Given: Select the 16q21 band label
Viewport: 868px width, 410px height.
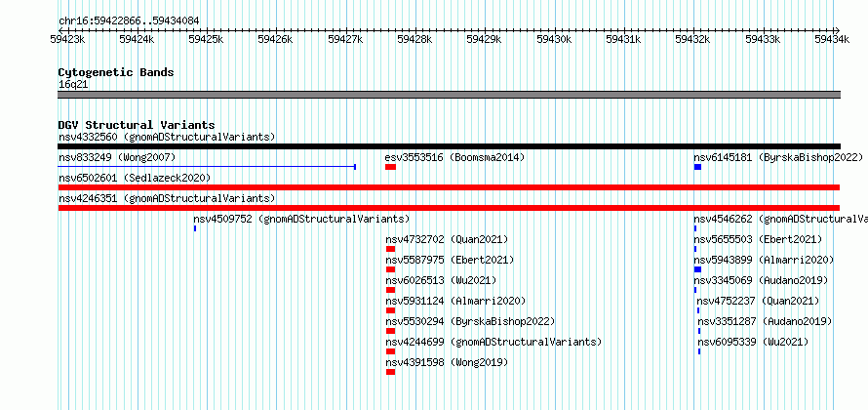Looking at the screenshot, I should [73, 85].
